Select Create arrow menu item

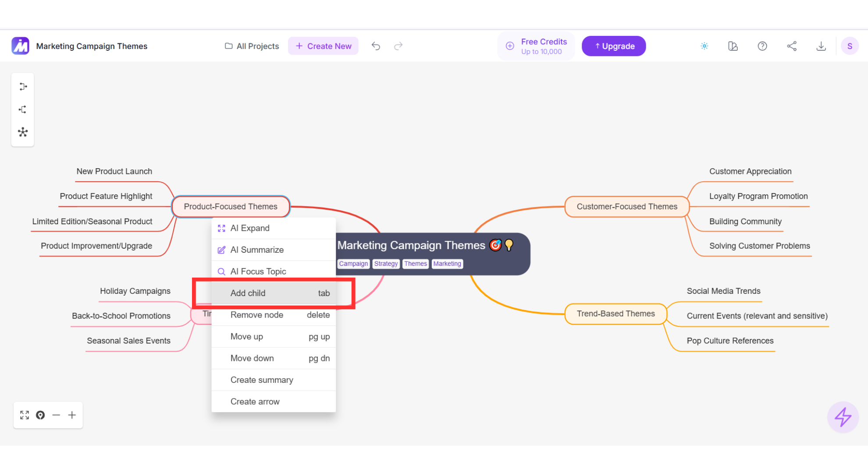(274, 402)
